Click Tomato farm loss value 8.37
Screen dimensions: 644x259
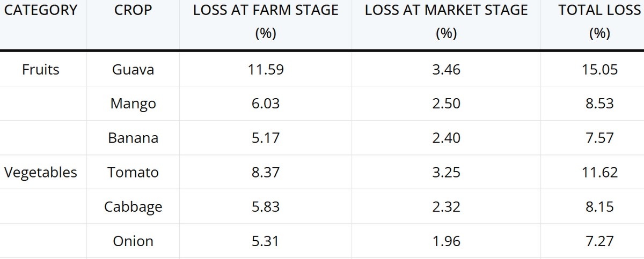[266, 172]
